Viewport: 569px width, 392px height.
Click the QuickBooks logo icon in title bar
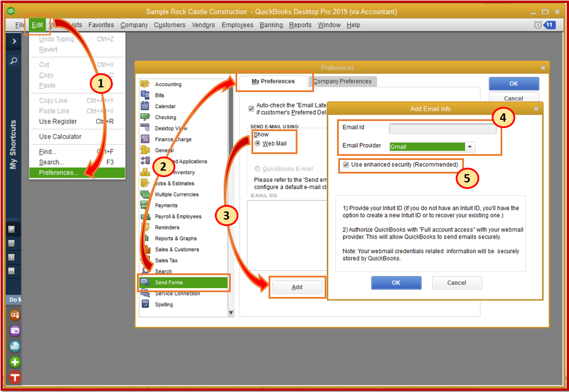pyautogui.click(x=11, y=11)
